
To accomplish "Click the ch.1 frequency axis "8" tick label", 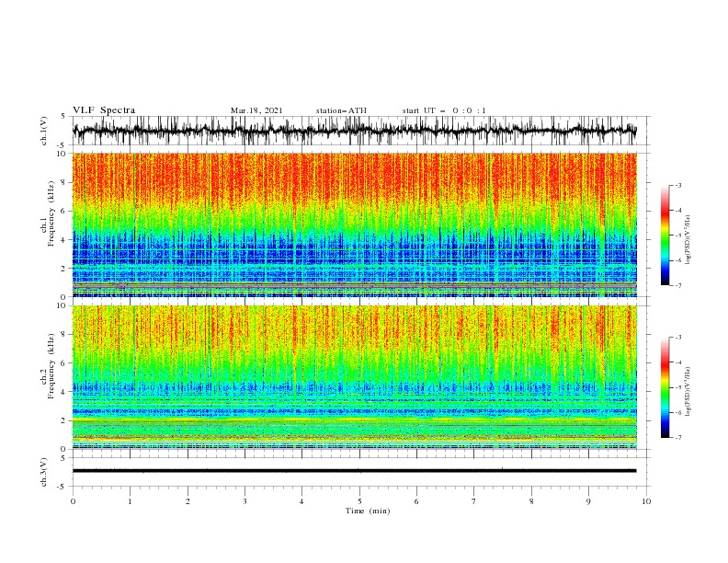I will (64, 182).
